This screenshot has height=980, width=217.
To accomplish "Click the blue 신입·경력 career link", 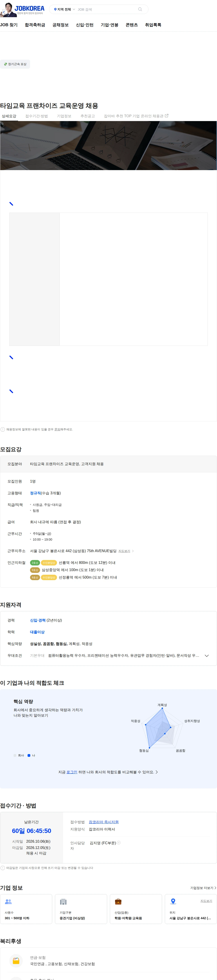I will pyautogui.click(x=38, y=620).
